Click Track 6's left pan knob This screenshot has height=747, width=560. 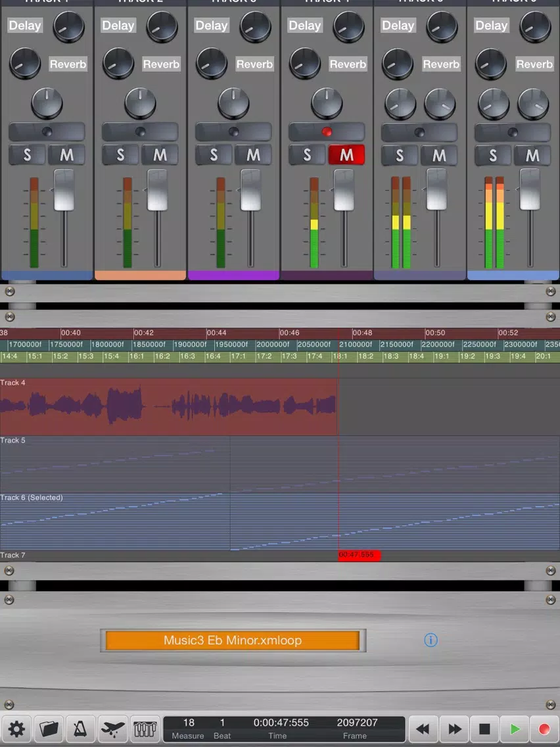pos(494,103)
